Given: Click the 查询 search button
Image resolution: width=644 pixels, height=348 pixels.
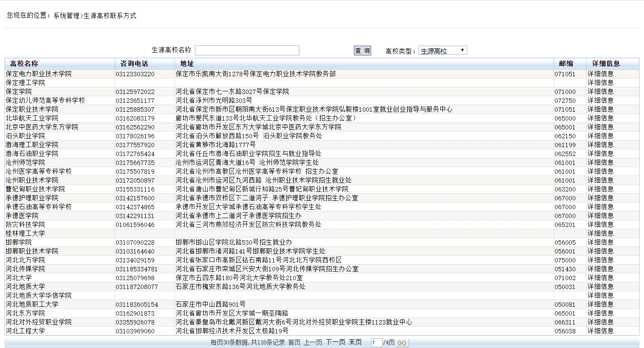Looking at the screenshot, I should [362, 51].
